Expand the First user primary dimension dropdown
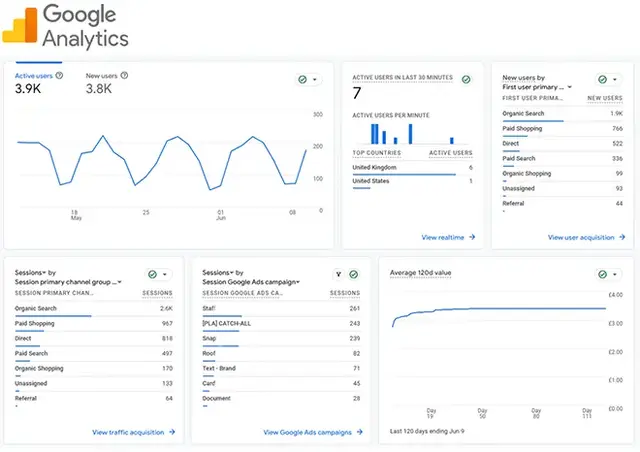The height and width of the screenshot is (452, 640). tap(570, 87)
